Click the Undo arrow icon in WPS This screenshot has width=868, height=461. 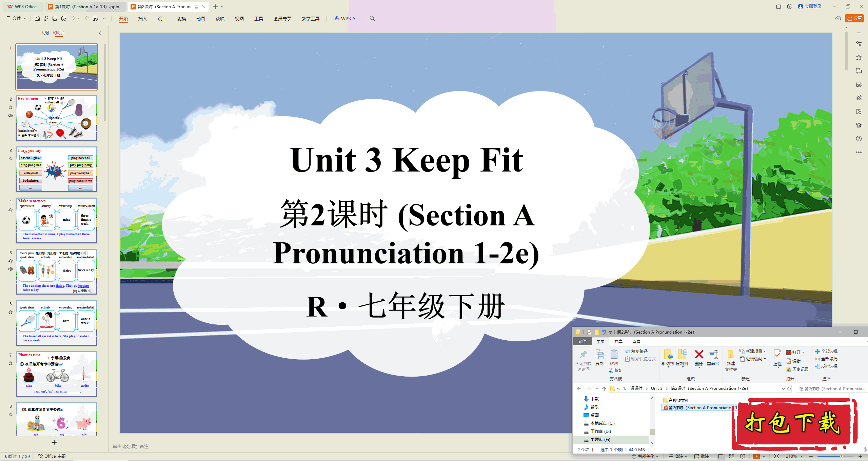73,18
